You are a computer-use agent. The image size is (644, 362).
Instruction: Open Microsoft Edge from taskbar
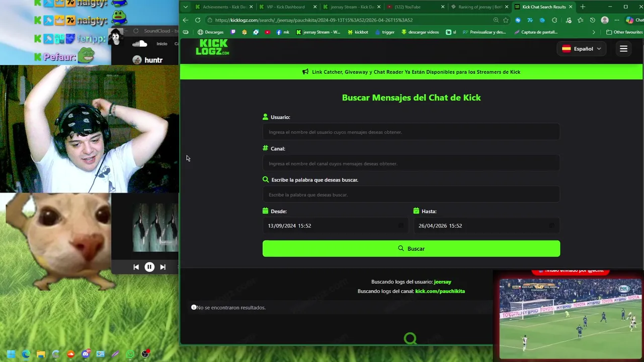tap(26, 354)
